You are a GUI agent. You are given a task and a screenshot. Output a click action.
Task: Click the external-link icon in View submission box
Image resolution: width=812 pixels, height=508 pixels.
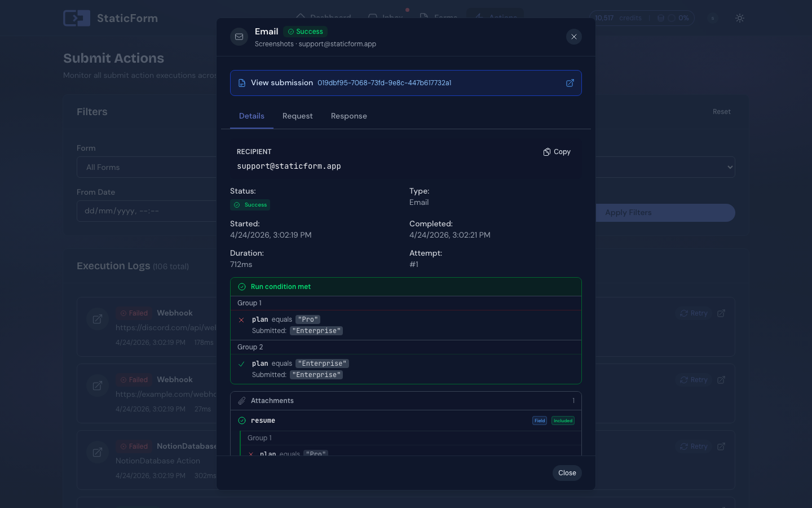(x=570, y=83)
